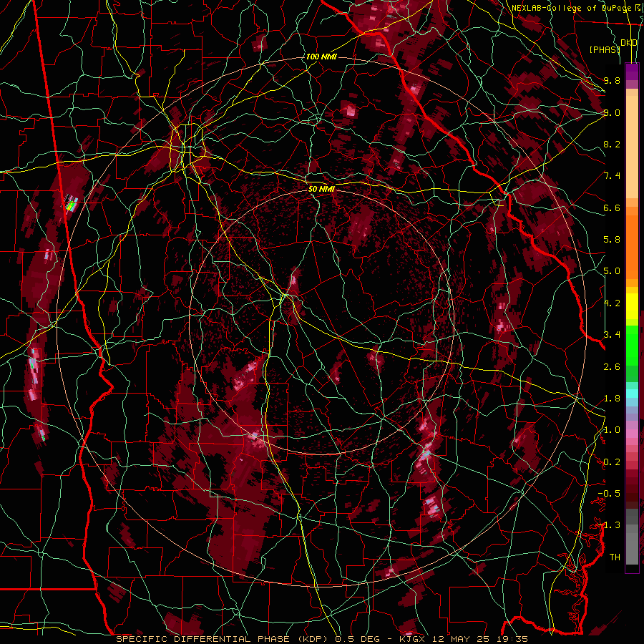Click the 1.8 value on the legend
Image resolution: width=644 pixels, height=644 pixels.
point(612,399)
